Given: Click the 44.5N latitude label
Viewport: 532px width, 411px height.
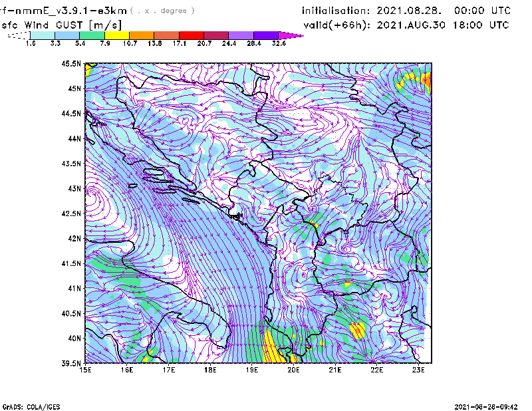Looking at the screenshot, I should pos(71,114).
